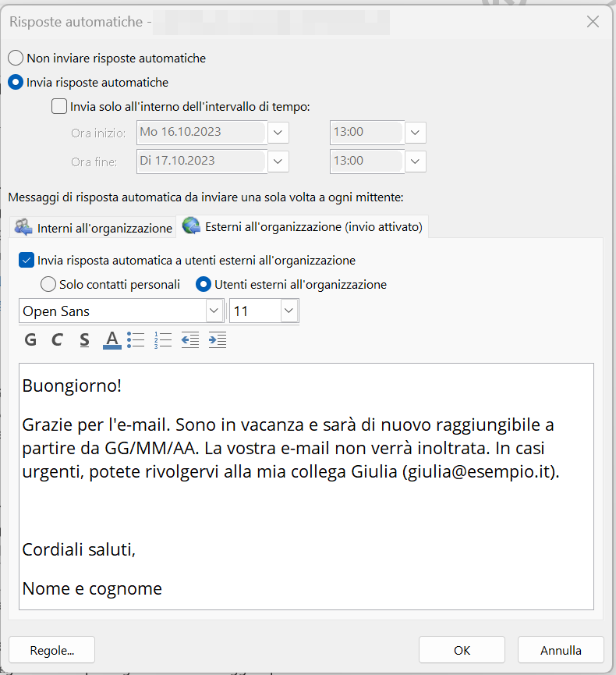Increase the text indent
Viewport: 616px width, 675px height.
(218, 339)
